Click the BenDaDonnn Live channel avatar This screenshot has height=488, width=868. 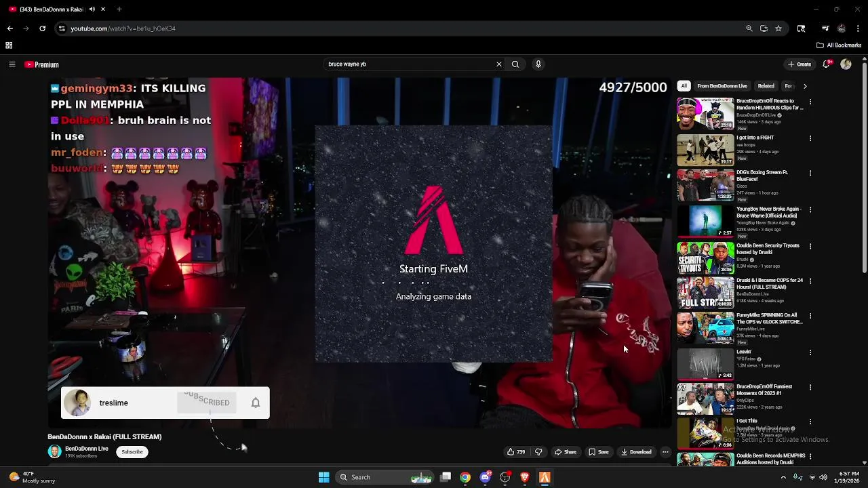[x=54, y=451]
